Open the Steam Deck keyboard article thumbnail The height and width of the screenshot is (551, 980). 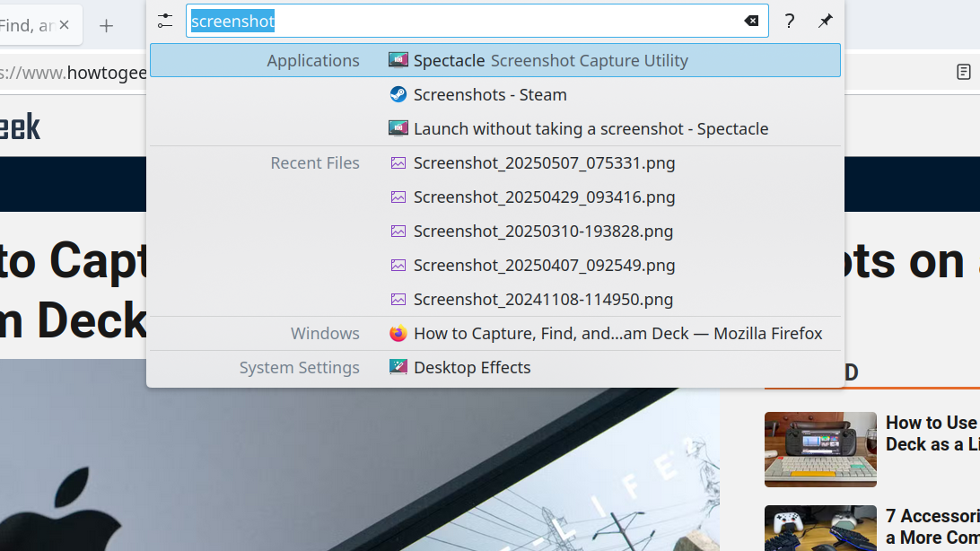pos(820,450)
